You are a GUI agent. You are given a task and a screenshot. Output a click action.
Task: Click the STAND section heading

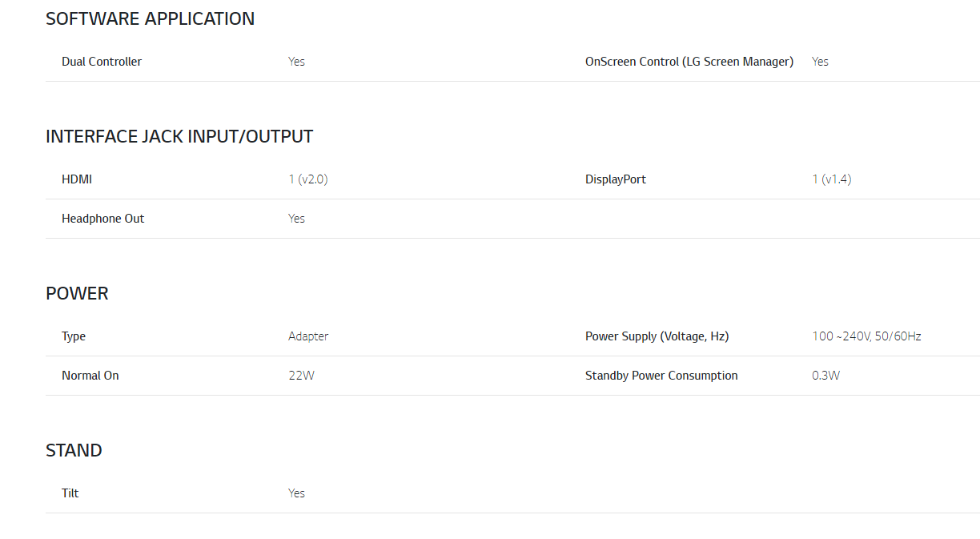pyautogui.click(x=74, y=451)
